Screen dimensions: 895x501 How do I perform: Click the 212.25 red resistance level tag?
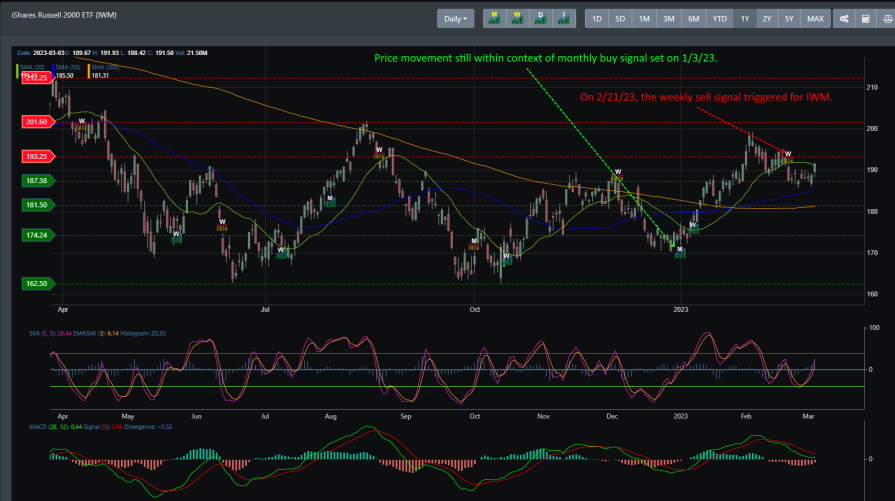click(38, 78)
